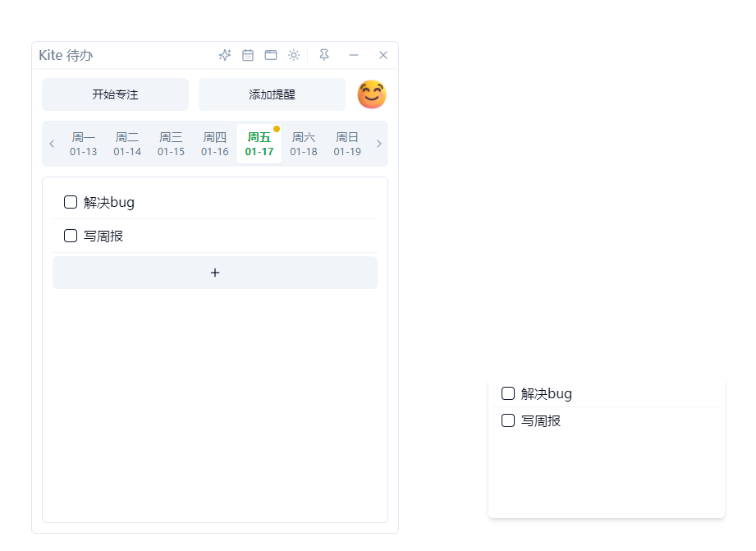
Task: Check the 解决bug checkbox in floating widget
Action: tap(508, 393)
